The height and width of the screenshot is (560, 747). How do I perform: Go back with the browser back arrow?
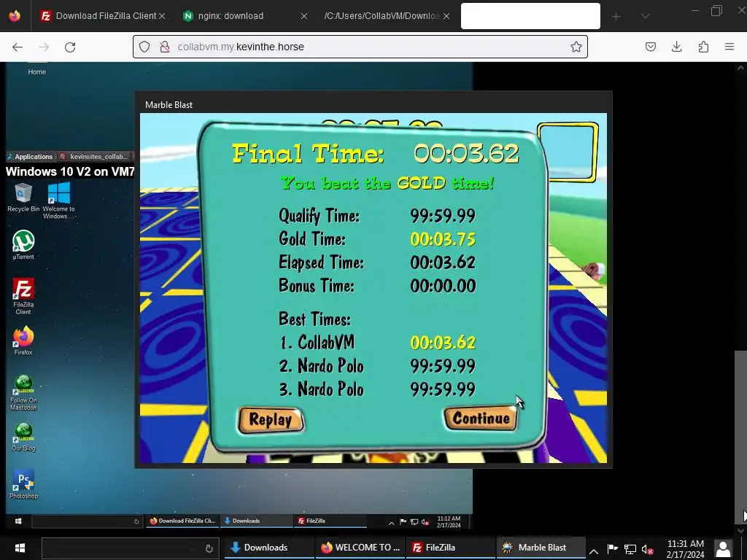(18, 47)
